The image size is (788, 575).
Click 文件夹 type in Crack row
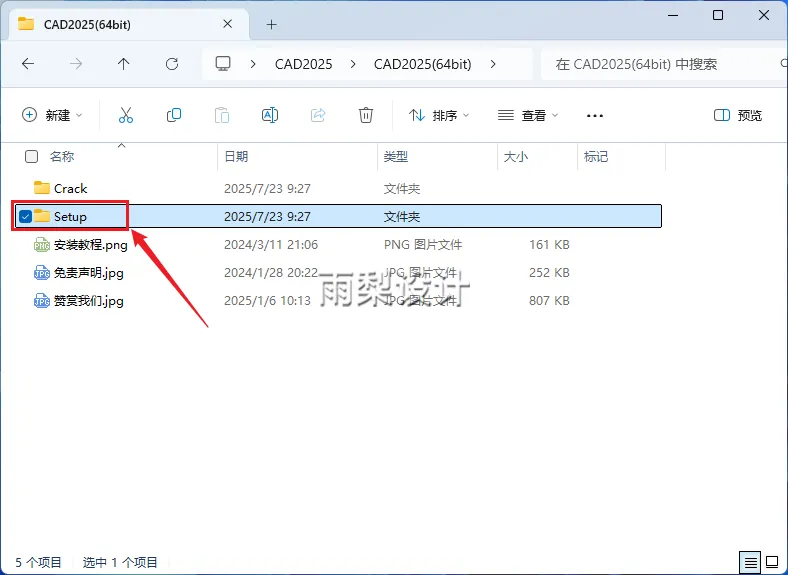pos(402,188)
